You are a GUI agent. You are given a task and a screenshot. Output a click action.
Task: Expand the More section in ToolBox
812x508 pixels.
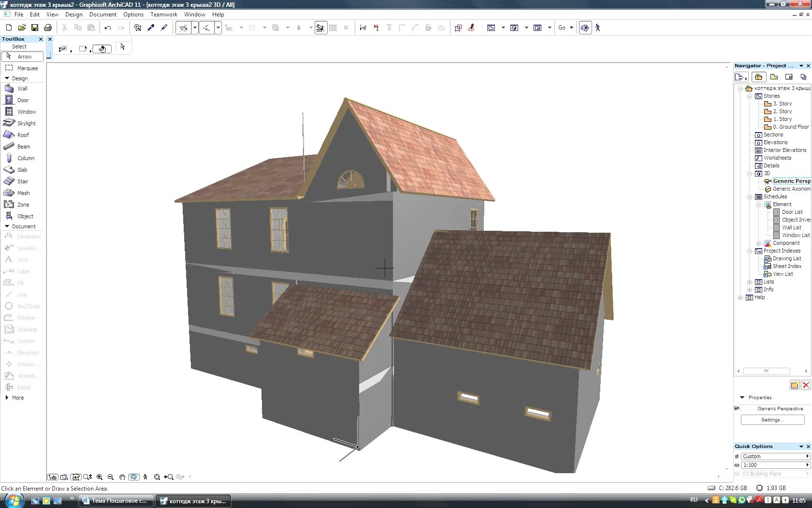(14, 398)
